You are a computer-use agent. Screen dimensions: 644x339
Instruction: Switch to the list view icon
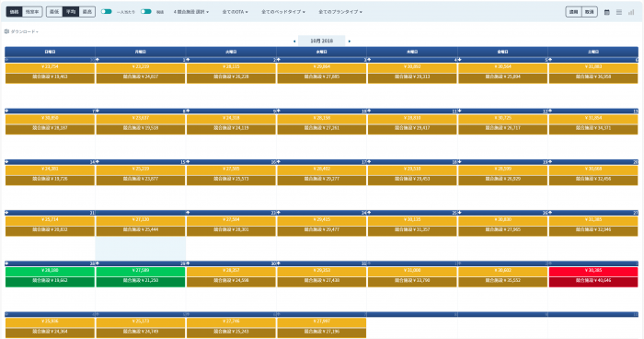tap(619, 12)
